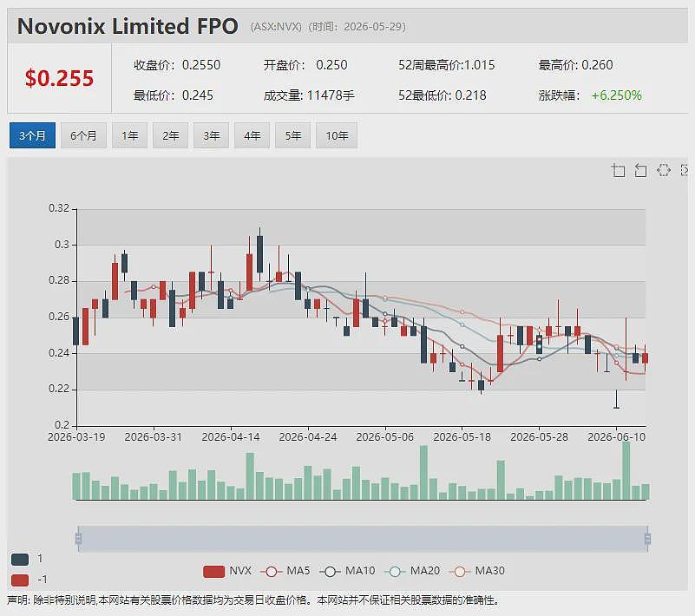Click the 2026-03-31 axis label
695x616 pixels.
pyautogui.click(x=154, y=437)
